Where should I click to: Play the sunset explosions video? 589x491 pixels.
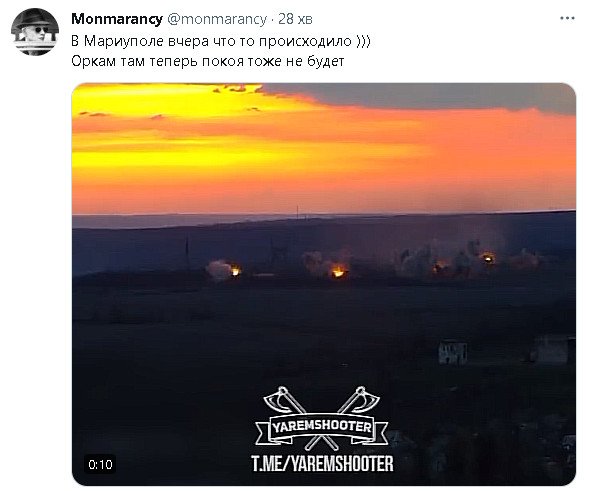point(324,284)
